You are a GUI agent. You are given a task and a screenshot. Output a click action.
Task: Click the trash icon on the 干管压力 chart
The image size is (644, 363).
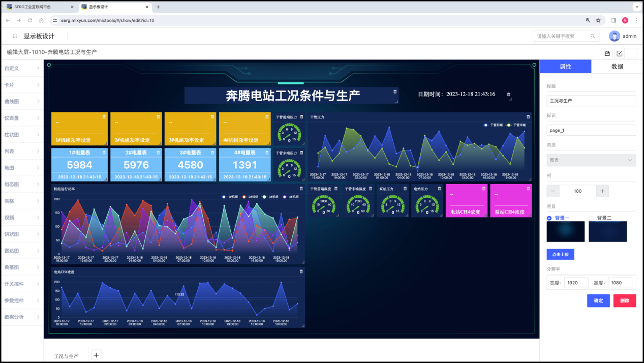click(528, 116)
